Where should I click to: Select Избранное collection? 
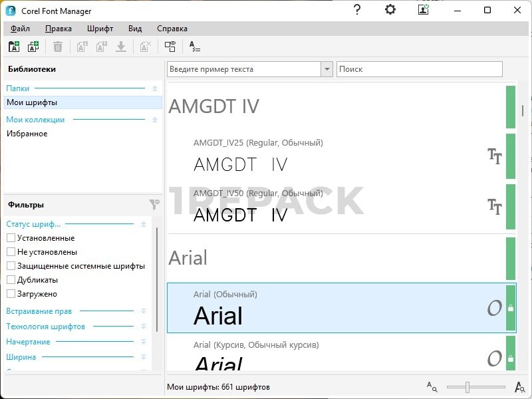point(27,134)
